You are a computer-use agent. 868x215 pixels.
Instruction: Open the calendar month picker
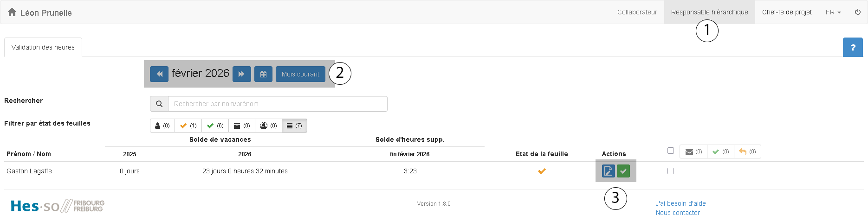tap(263, 74)
